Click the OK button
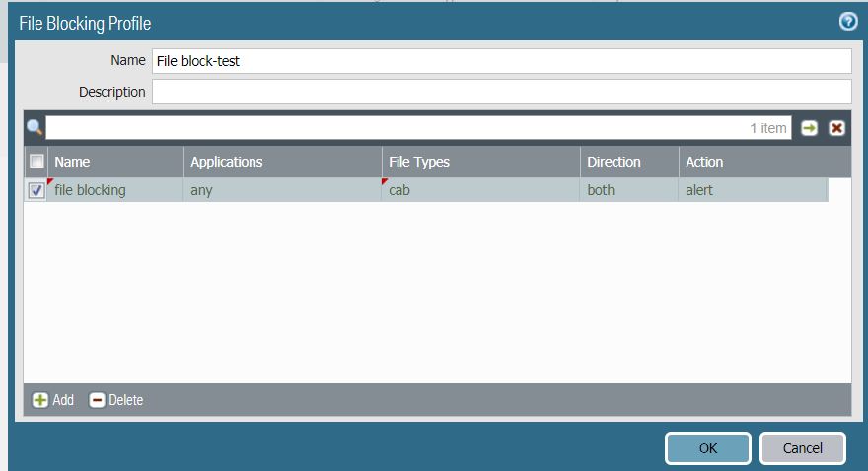This screenshot has width=868, height=471. [x=708, y=447]
